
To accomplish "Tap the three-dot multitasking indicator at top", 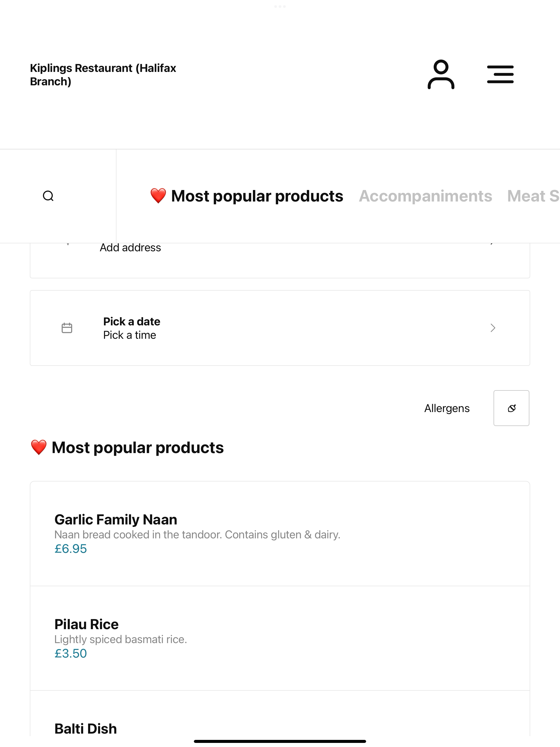I will [x=280, y=6].
